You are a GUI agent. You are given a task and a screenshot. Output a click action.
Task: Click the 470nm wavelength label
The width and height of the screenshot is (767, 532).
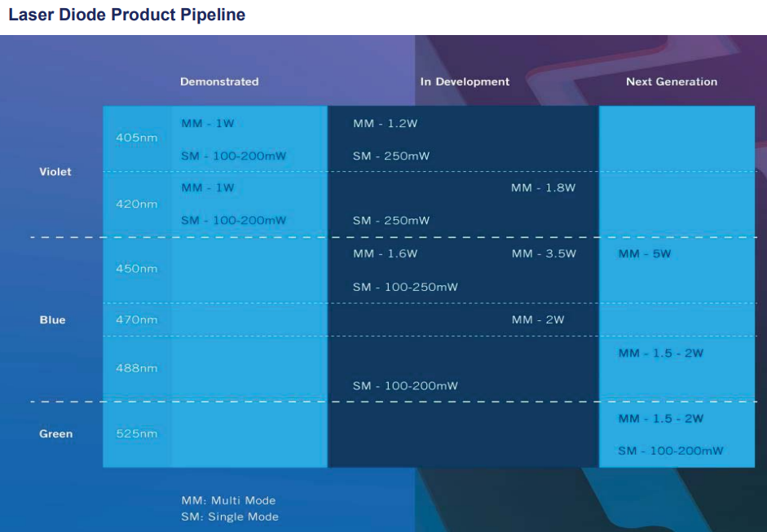tap(136, 320)
